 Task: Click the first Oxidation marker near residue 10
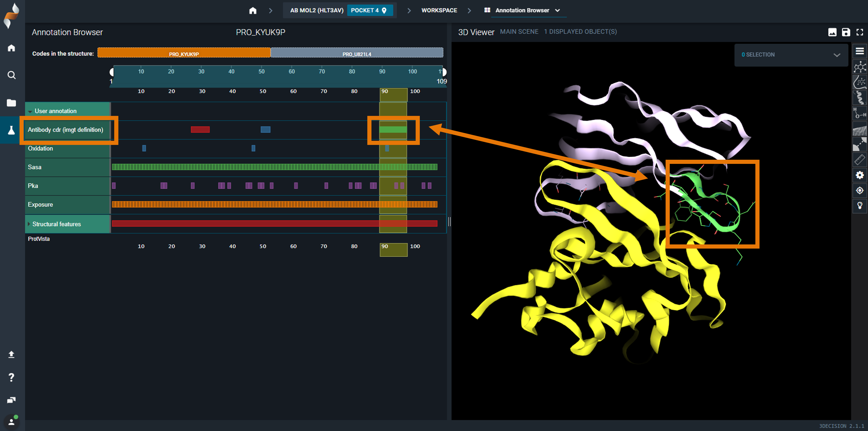[x=144, y=148]
